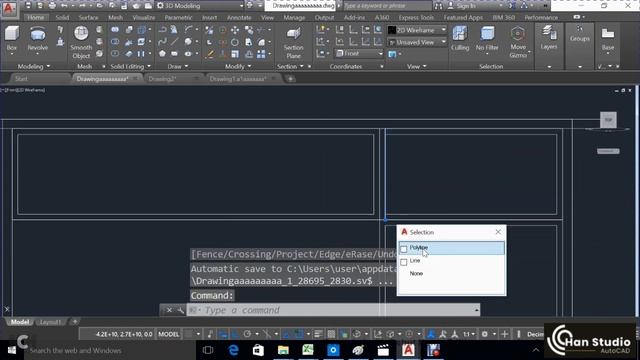Toggle lineweight display in status bar
Image resolution: width=640 pixels, height=360 pixels.
pyautogui.click(x=318, y=334)
